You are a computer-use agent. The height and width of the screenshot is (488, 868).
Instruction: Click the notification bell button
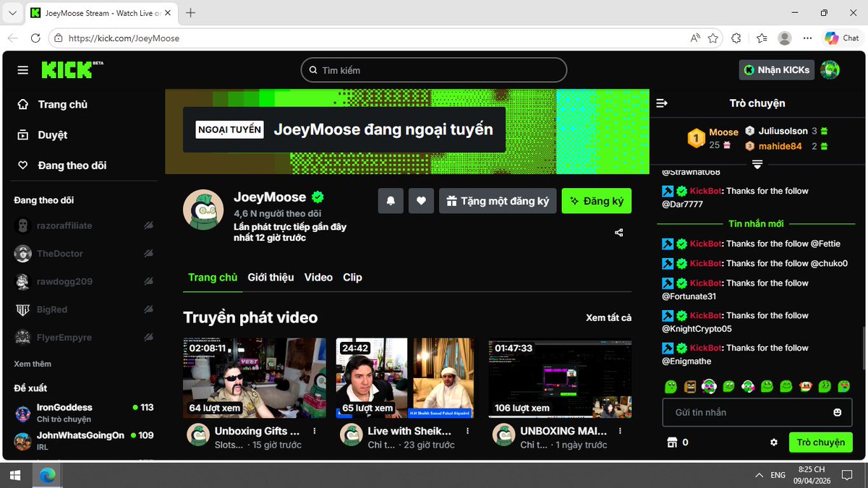[x=391, y=201]
